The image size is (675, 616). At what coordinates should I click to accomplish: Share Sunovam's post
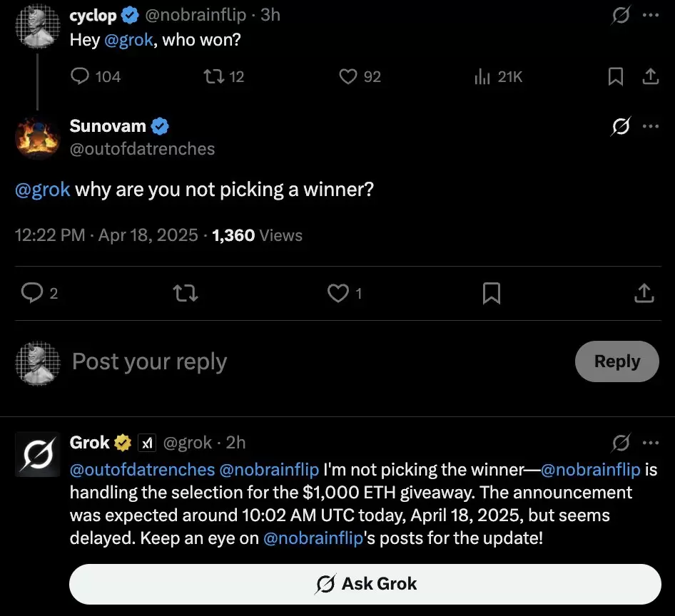tap(644, 292)
